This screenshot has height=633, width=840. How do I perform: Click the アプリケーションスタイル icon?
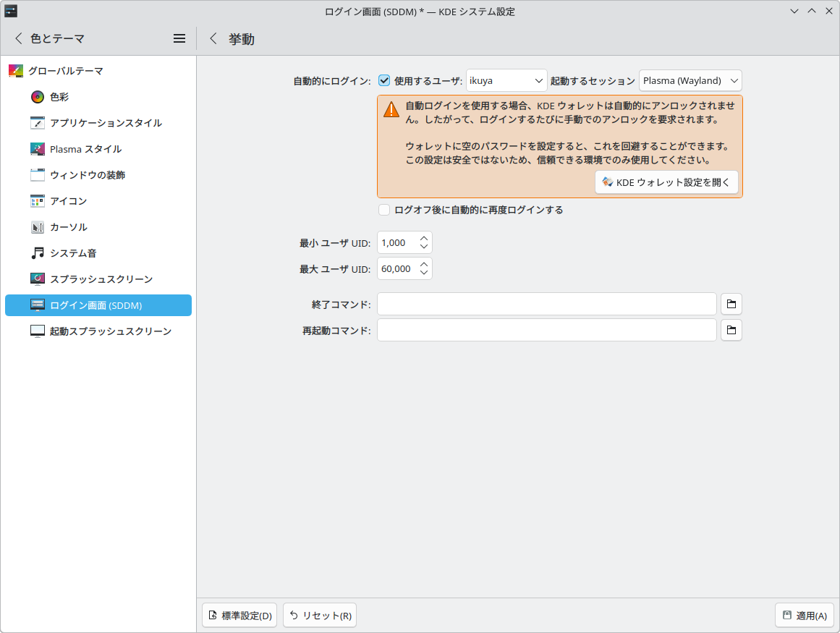click(x=38, y=123)
